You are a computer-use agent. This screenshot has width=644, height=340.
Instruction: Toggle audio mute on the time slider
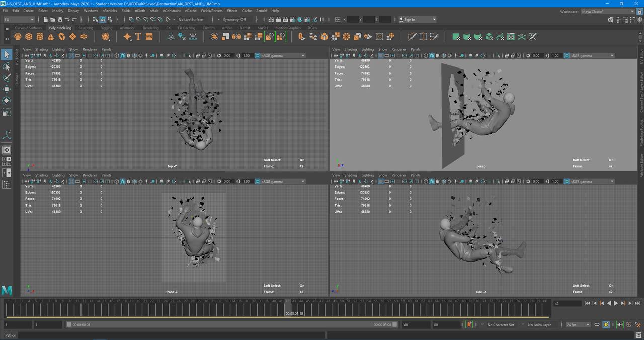(x=620, y=325)
